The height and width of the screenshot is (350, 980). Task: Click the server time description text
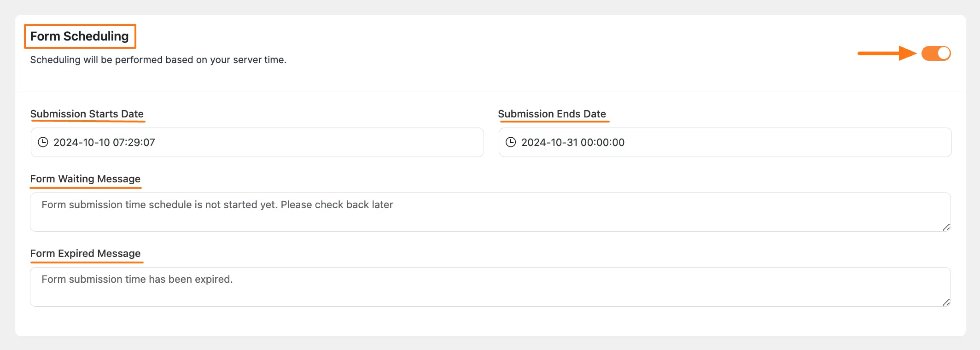click(158, 59)
